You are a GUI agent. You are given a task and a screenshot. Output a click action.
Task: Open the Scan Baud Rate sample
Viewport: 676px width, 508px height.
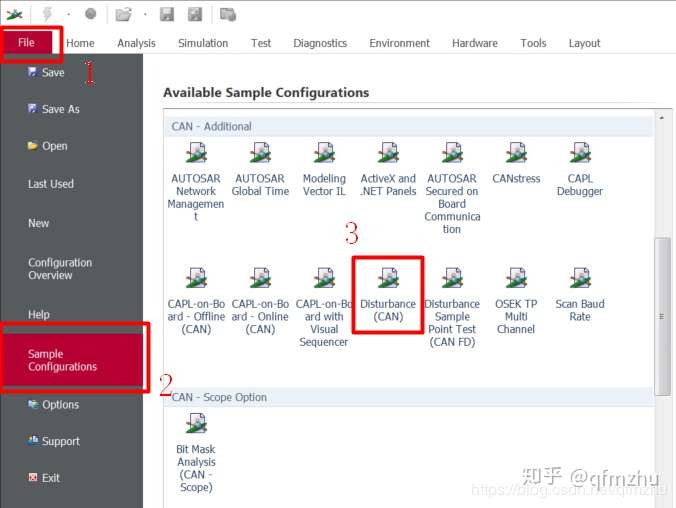coord(580,295)
